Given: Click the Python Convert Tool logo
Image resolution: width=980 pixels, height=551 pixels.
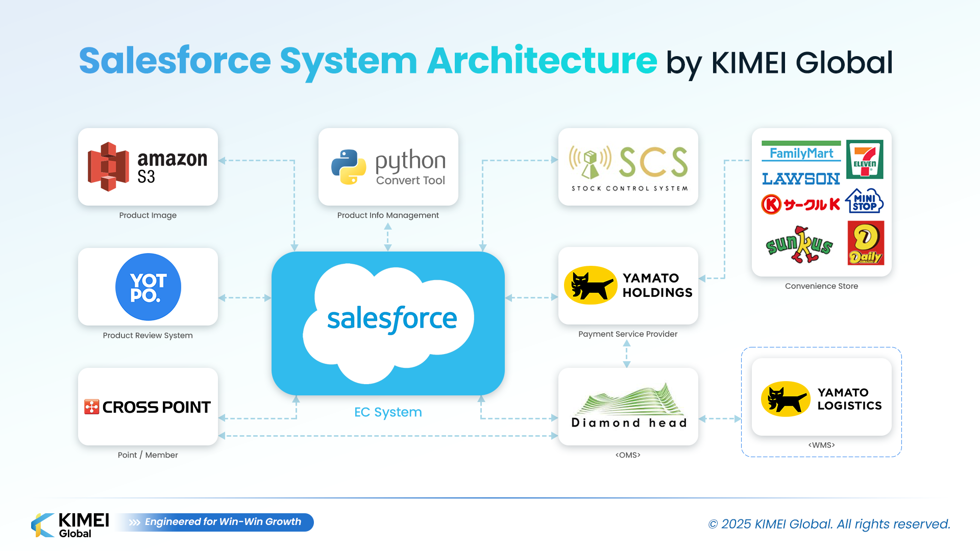Looking at the screenshot, I should click(x=388, y=167).
